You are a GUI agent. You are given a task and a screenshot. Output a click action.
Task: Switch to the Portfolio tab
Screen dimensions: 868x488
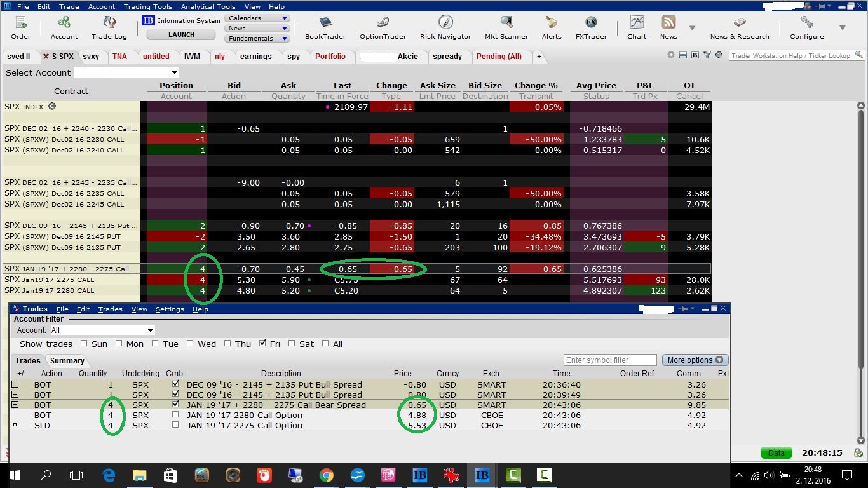pyautogui.click(x=330, y=57)
